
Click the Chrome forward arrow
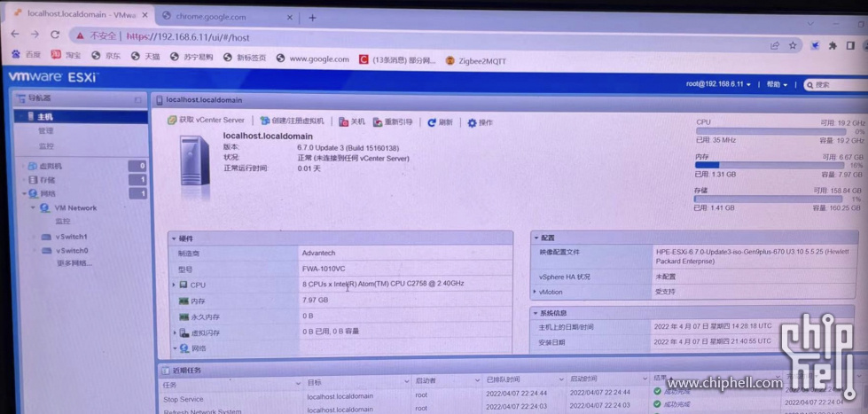(x=35, y=35)
